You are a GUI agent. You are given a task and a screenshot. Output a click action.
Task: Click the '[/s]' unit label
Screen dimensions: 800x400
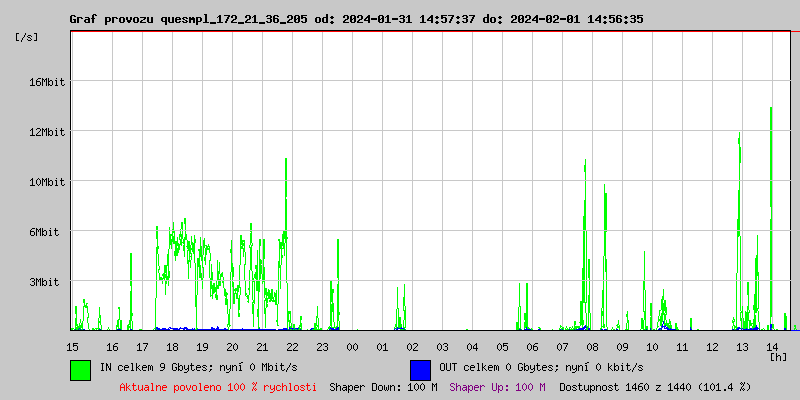(x=27, y=37)
